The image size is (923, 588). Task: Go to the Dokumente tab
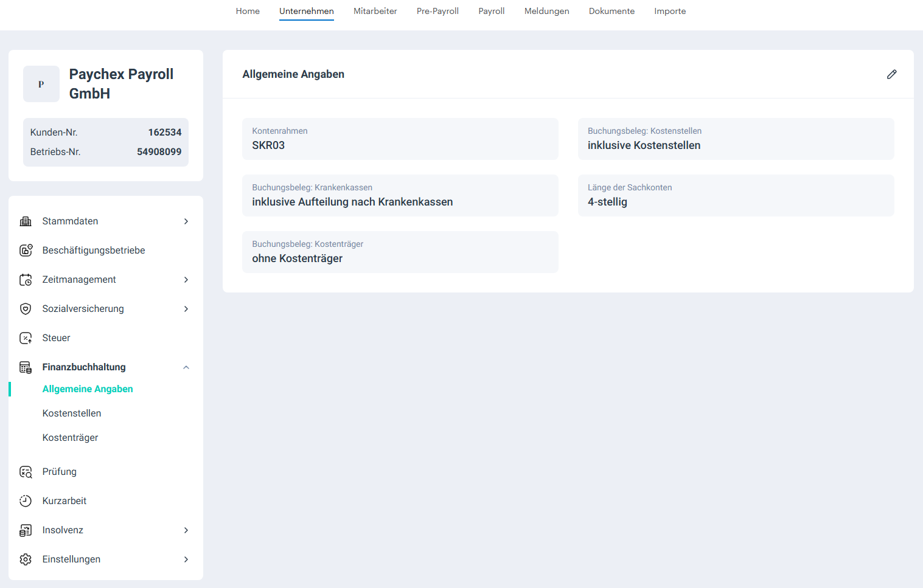pyautogui.click(x=611, y=11)
